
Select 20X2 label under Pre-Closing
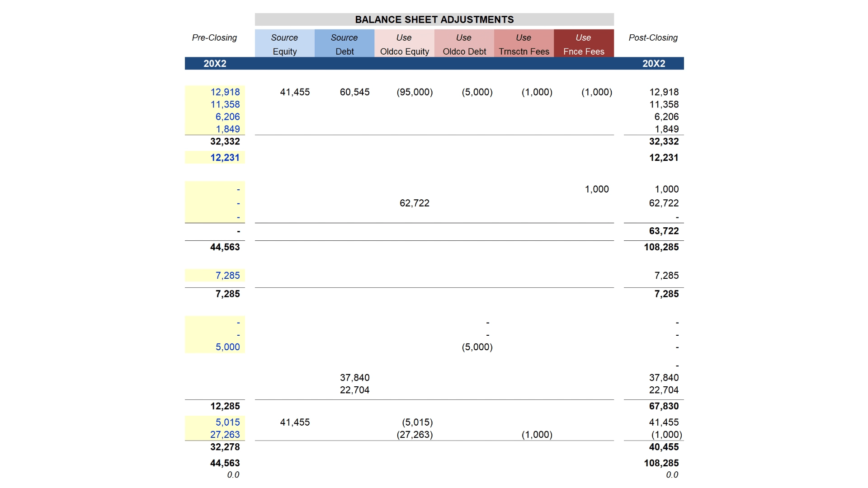[x=215, y=64]
